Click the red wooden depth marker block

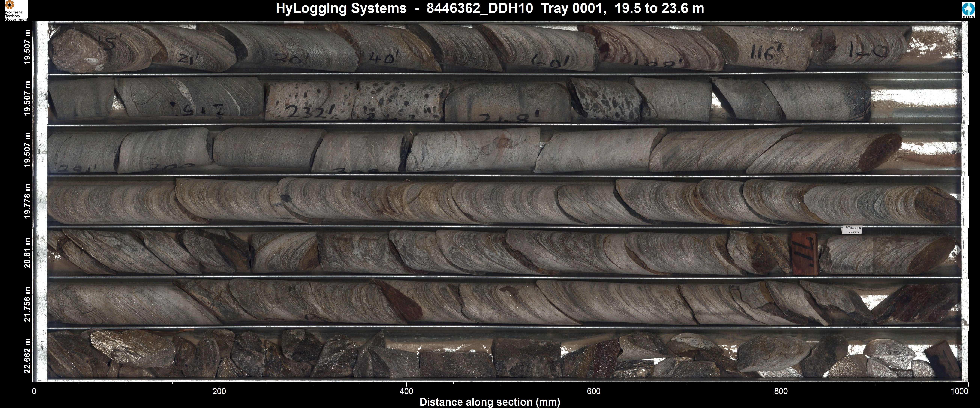click(x=804, y=254)
